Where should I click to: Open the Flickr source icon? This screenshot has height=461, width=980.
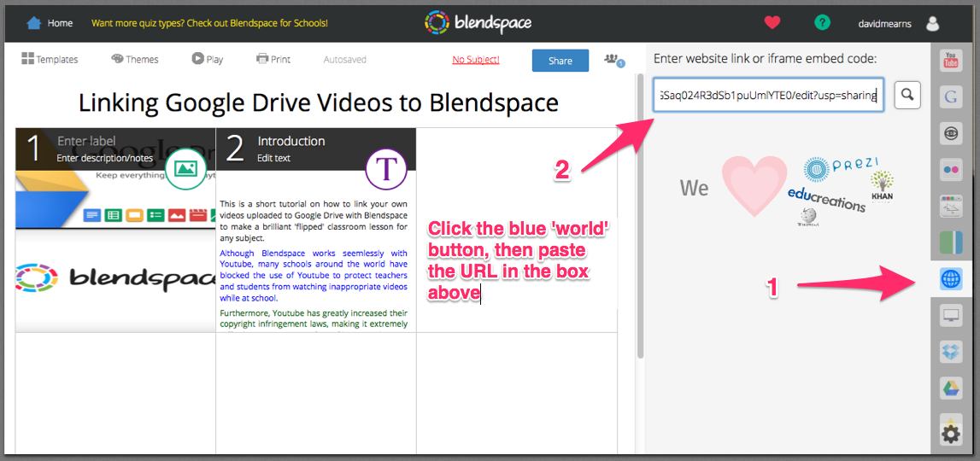[951, 169]
